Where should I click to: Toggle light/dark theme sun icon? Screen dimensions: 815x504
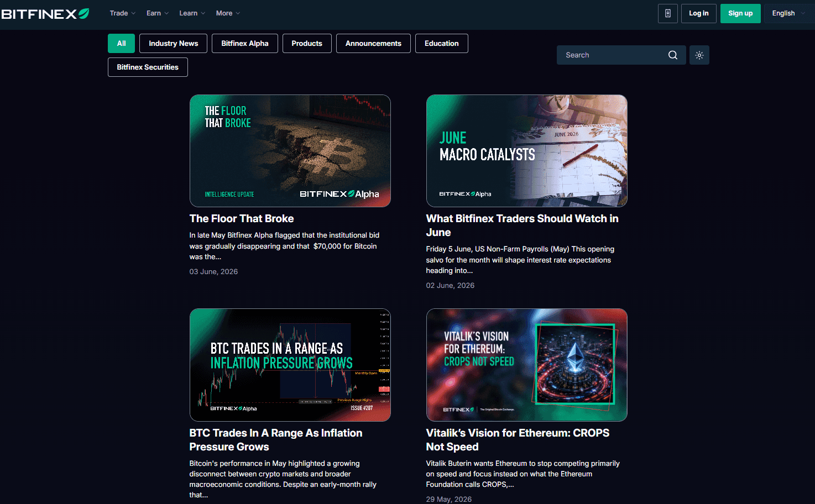click(699, 55)
